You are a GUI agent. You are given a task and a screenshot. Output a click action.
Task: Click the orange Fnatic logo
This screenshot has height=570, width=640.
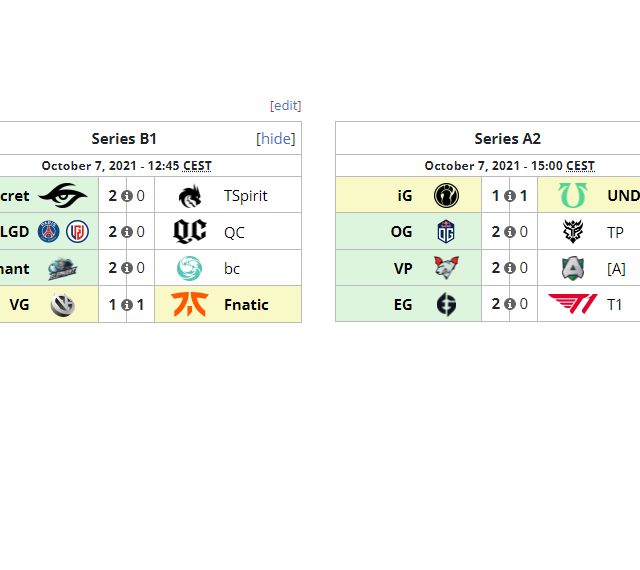point(190,304)
